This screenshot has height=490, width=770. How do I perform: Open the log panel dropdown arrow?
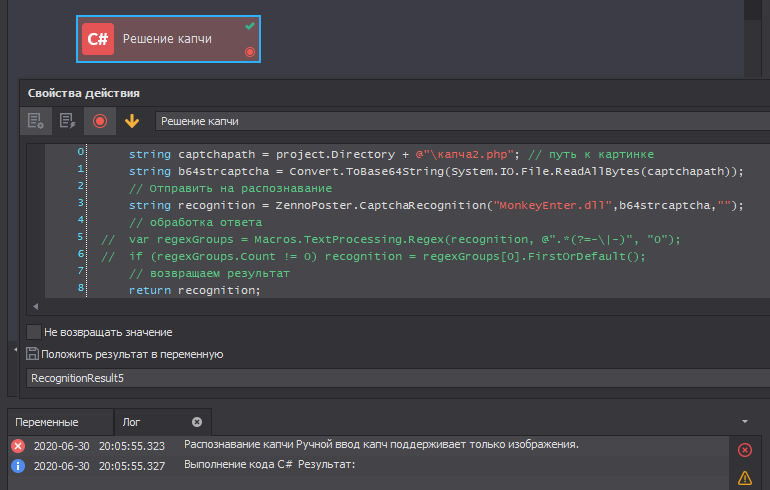pos(745,422)
